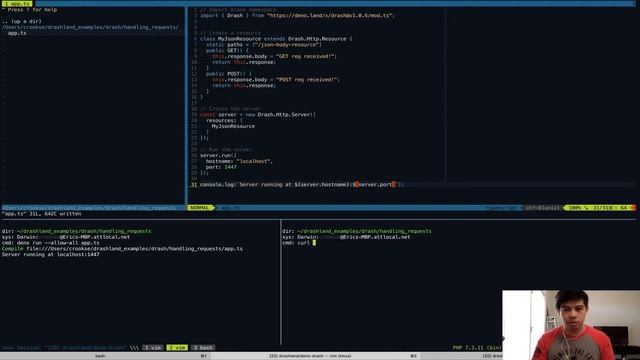Click the PHP 7.3.11 tmux status text
The height and width of the screenshot is (360, 640).
477,348
